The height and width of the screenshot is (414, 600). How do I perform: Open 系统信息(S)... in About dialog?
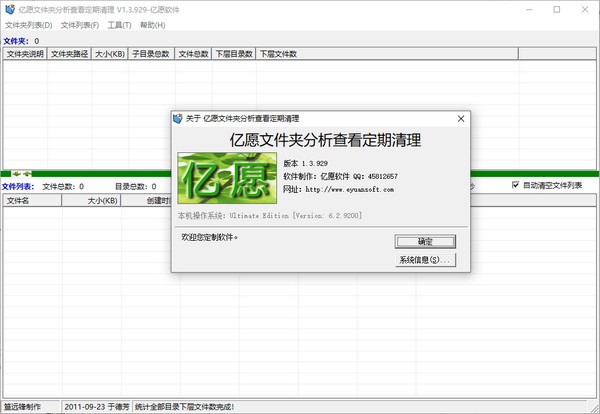(x=425, y=260)
